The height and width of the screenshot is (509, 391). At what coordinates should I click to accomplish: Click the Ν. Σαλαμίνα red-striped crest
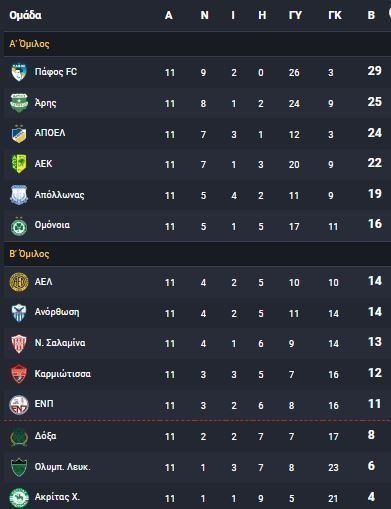(x=19, y=344)
